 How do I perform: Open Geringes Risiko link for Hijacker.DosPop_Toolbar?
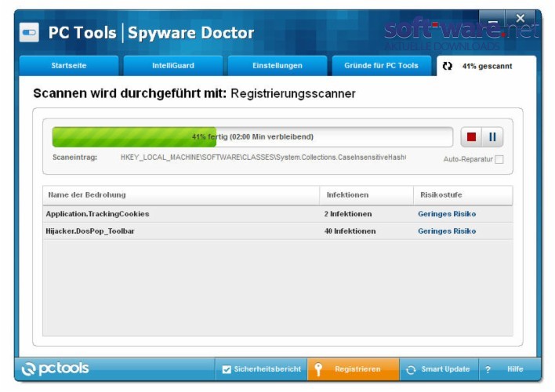(x=447, y=230)
